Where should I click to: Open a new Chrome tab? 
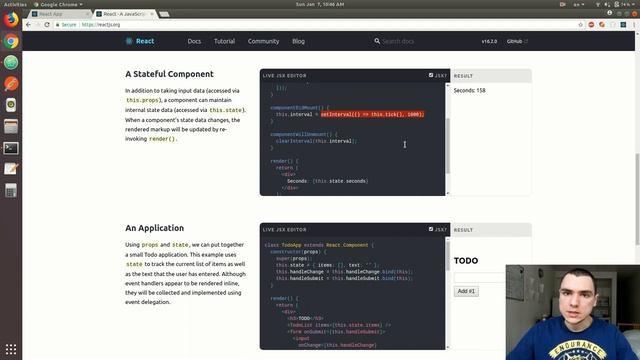164,14
